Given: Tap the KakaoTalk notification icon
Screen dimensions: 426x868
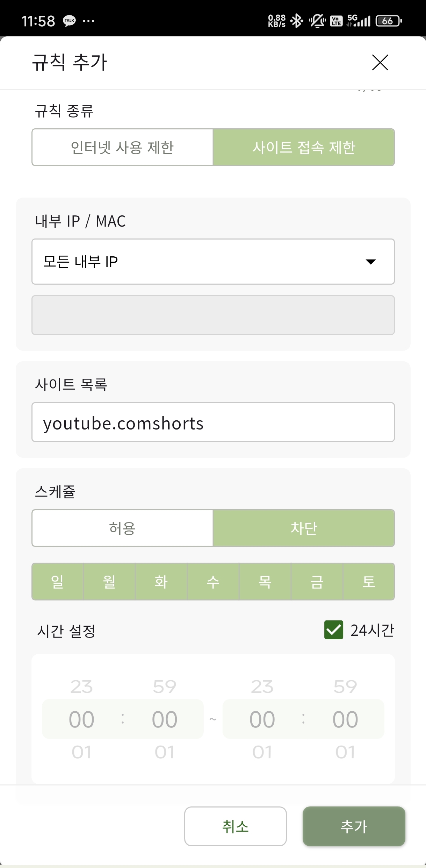Looking at the screenshot, I should point(69,21).
